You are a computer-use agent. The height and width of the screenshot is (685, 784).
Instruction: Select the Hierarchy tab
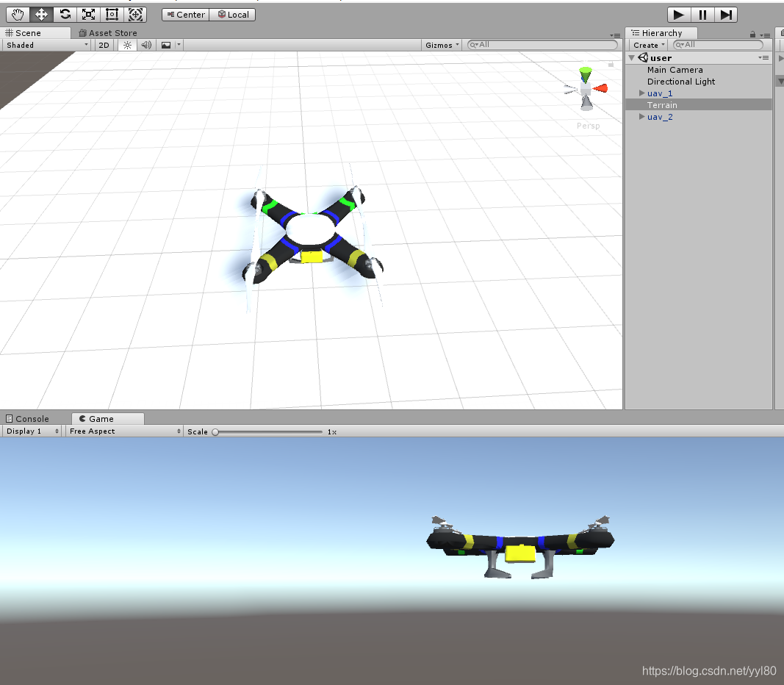pos(661,33)
